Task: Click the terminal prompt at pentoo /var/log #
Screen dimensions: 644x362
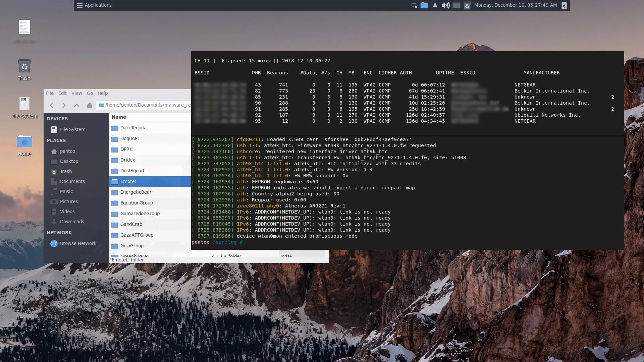Action: coord(220,242)
